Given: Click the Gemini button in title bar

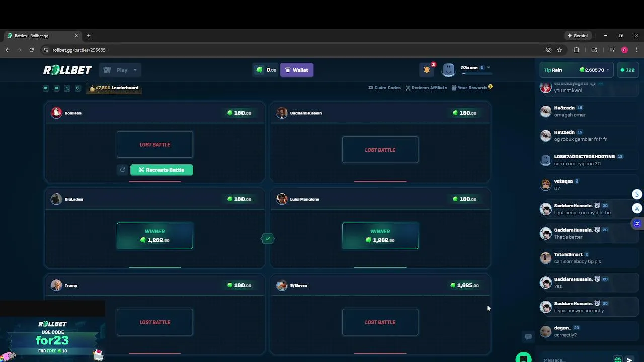Looking at the screenshot, I should (x=578, y=36).
